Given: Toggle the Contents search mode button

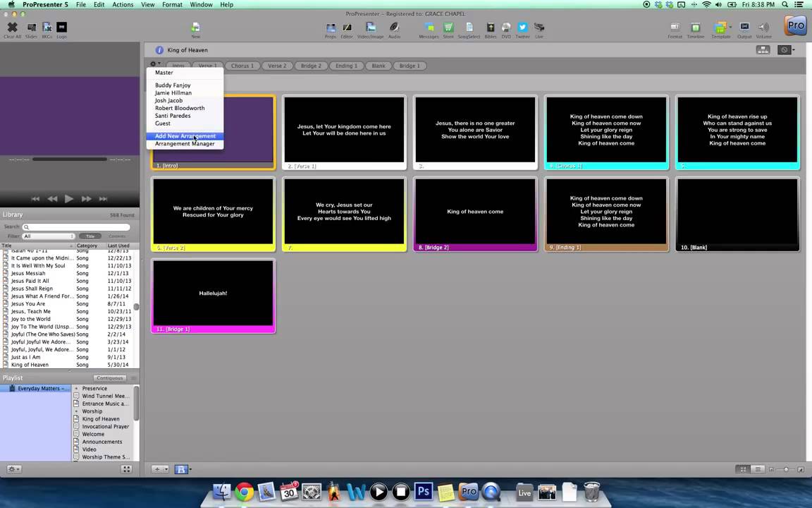Looking at the screenshot, I should click(117, 236).
